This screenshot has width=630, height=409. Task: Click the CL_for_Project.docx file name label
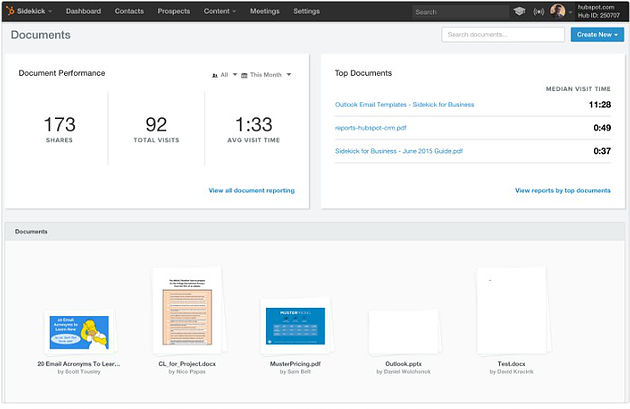187,364
